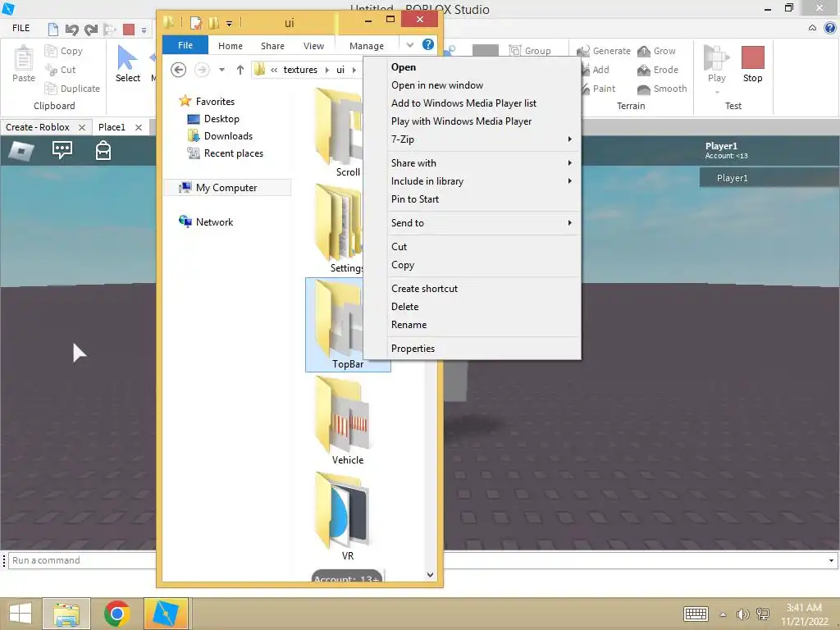Click the Roblox Studio help icon
Screen dimensions: 840x630
click(x=830, y=28)
